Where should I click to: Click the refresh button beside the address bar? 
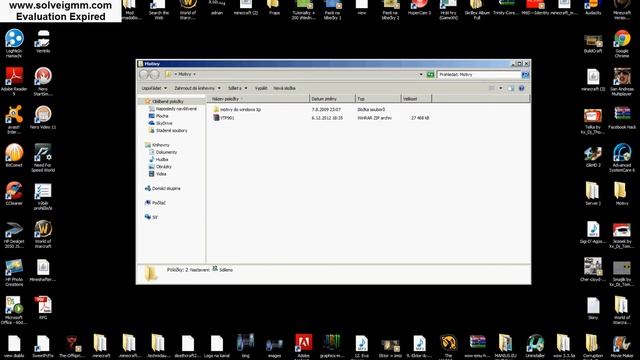tap(430, 74)
